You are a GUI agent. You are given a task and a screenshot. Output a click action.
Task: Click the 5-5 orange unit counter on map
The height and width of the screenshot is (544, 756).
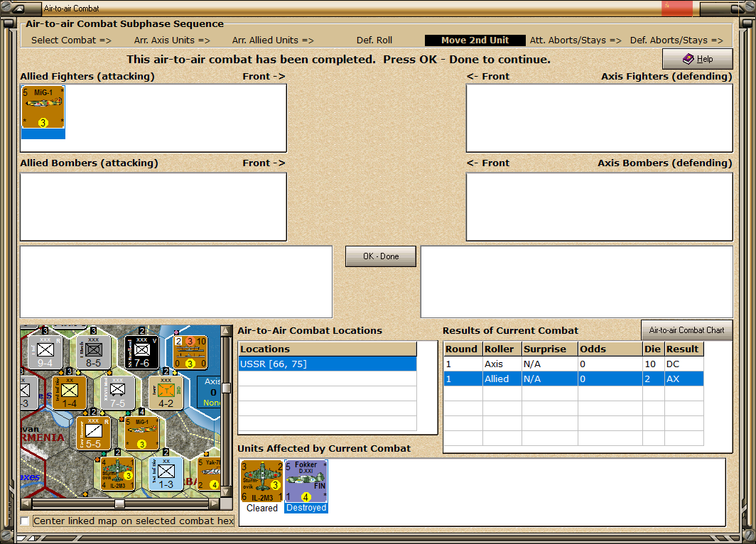pos(93,434)
